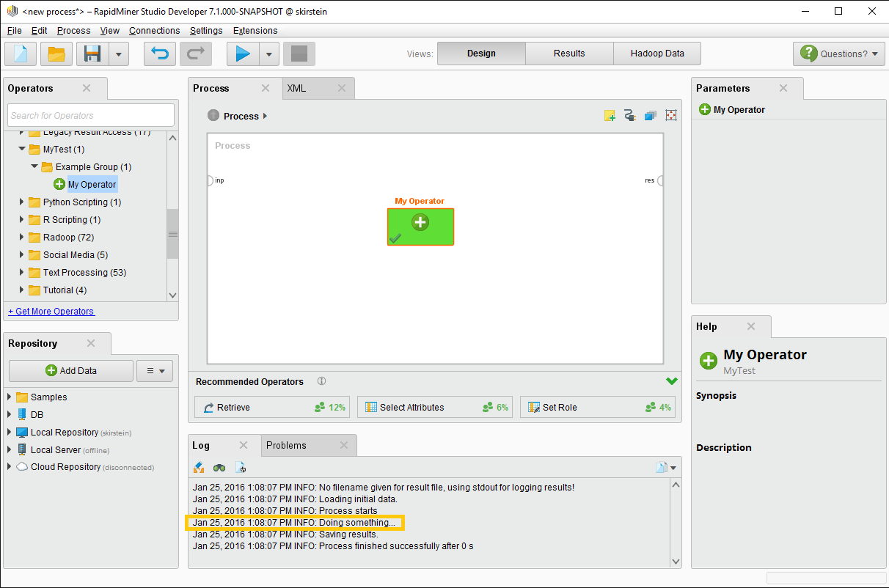Click the Open Process folder icon

pyautogui.click(x=56, y=54)
